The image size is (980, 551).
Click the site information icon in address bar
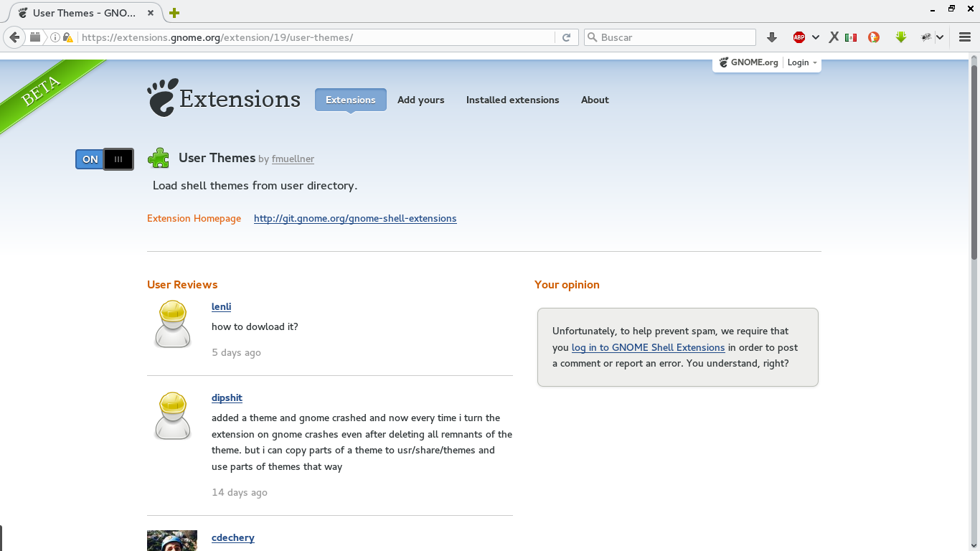click(x=55, y=37)
